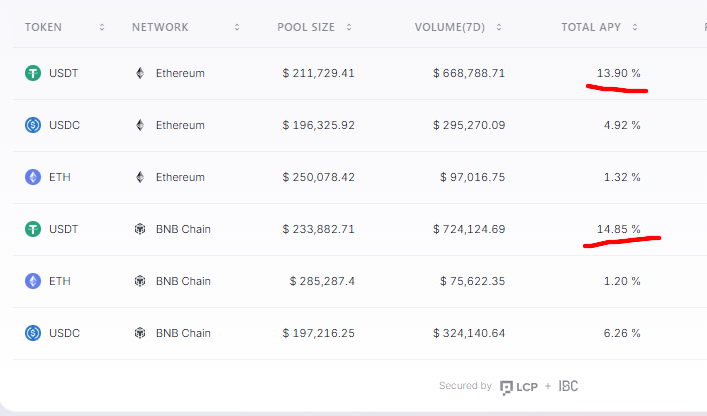707x416 pixels.
Task: Sort the table by TOKEN column arrows
Action: click(x=102, y=27)
